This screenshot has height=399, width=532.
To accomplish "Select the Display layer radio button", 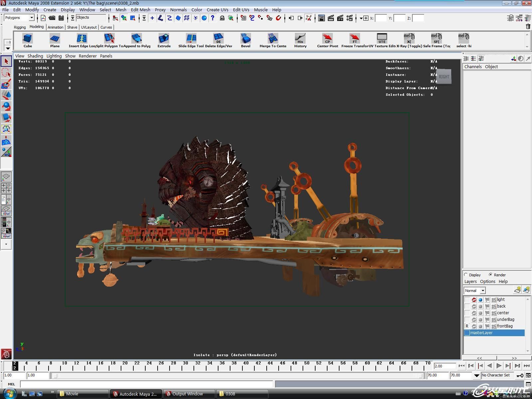I will click(x=466, y=275).
